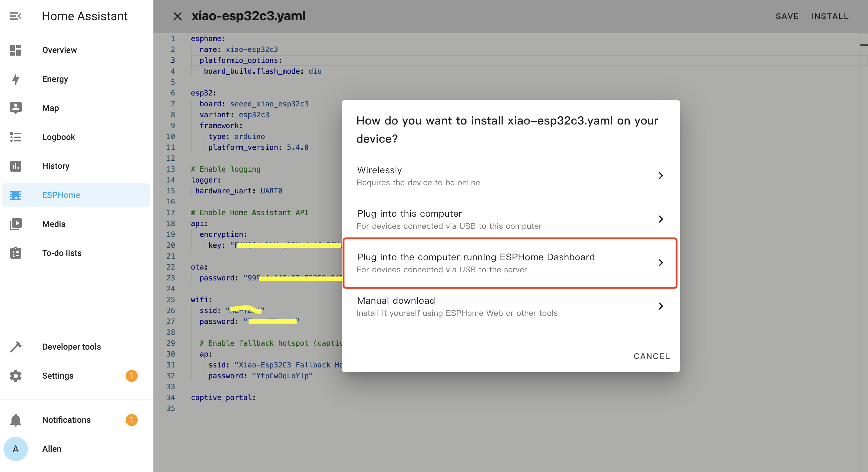The image size is (868, 472).
Task: Open Settings
Action: [x=76, y=376]
